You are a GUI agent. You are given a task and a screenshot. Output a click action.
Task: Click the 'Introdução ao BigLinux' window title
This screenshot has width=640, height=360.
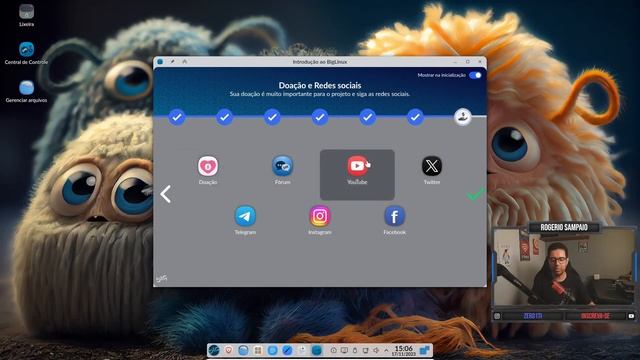click(x=320, y=62)
